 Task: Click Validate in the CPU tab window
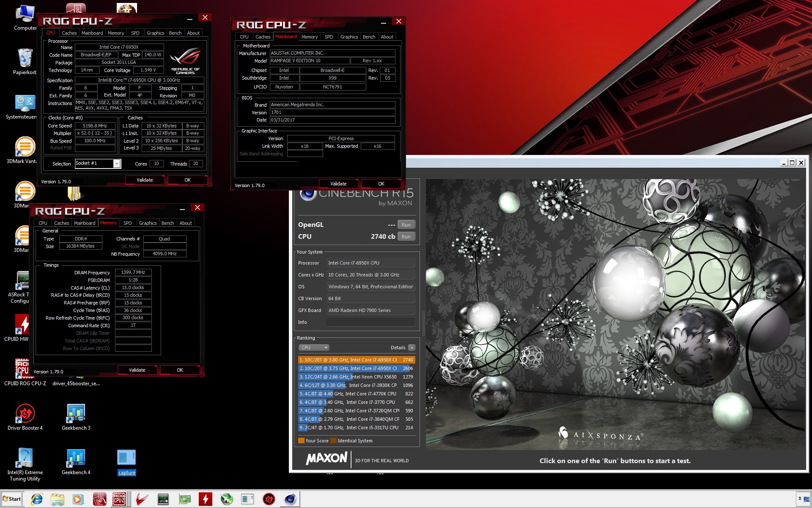(145, 180)
